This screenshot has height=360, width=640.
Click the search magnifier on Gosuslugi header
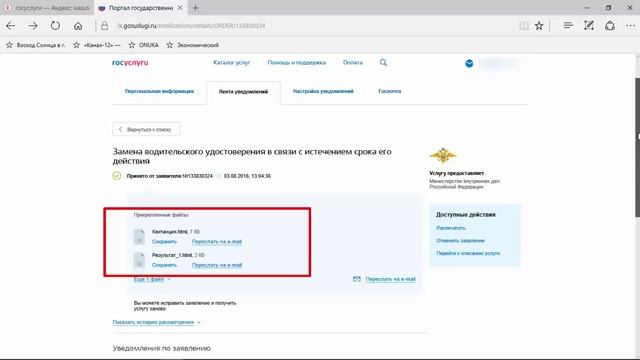(383, 62)
